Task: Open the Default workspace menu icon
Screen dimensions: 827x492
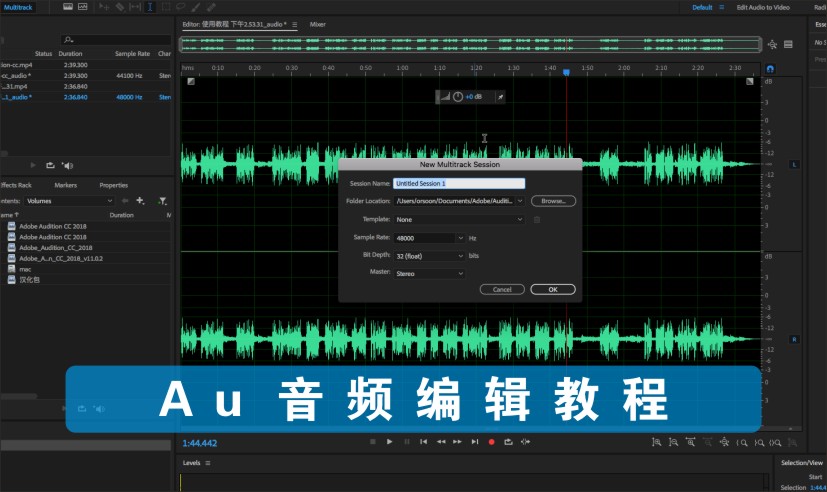Action: (x=722, y=7)
